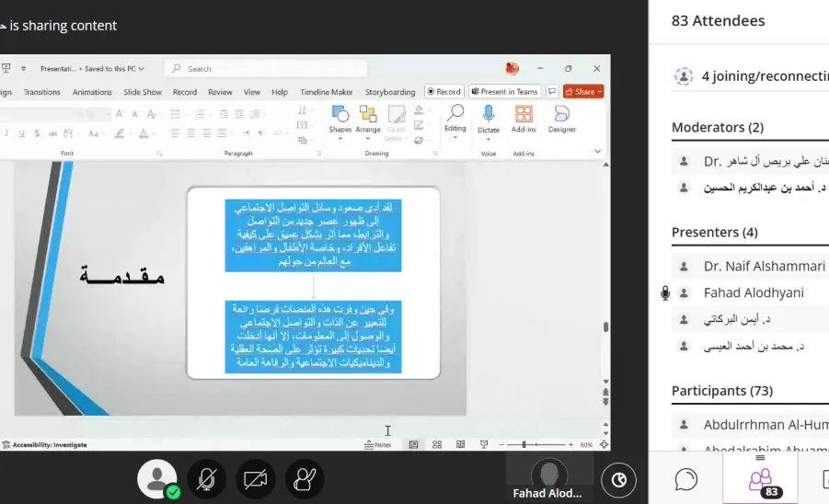Click the zoom in plus button
This screenshot has width=829, height=504.
571,445
